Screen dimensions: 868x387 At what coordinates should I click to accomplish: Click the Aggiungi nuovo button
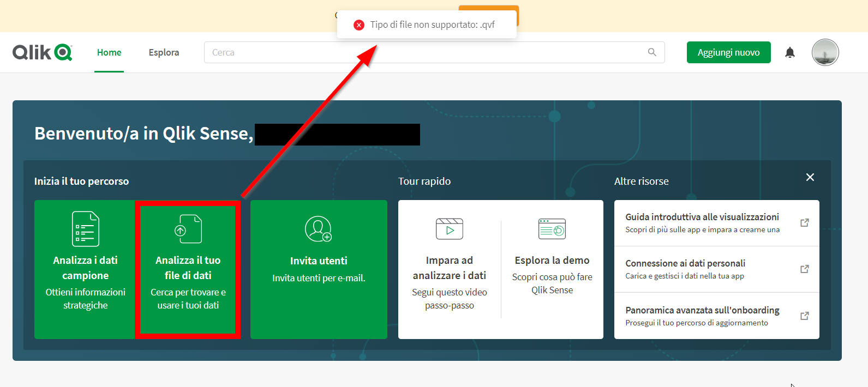tap(728, 52)
